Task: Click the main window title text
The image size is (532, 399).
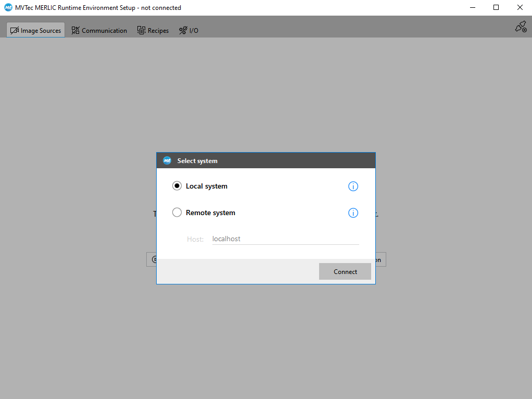Action: (x=98, y=8)
